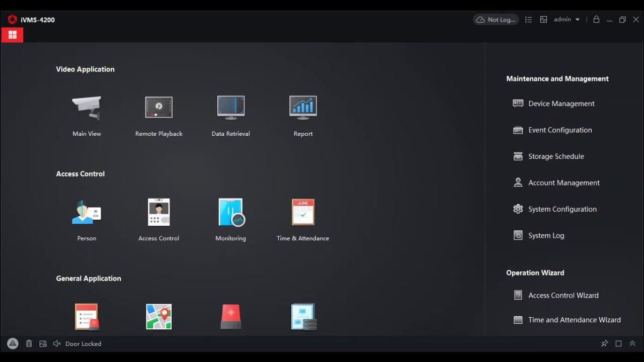Open System Log
The height and width of the screenshot is (362, 644).
(538, 235)
